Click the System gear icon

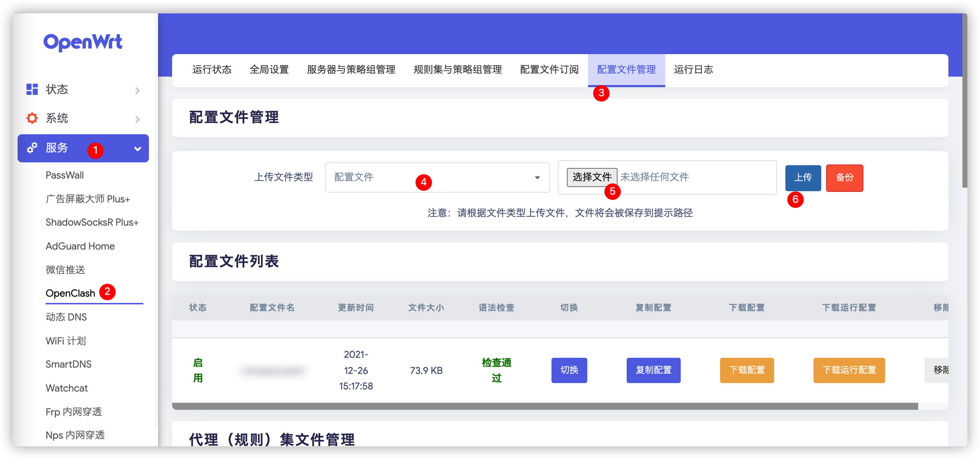coord(32,118)
